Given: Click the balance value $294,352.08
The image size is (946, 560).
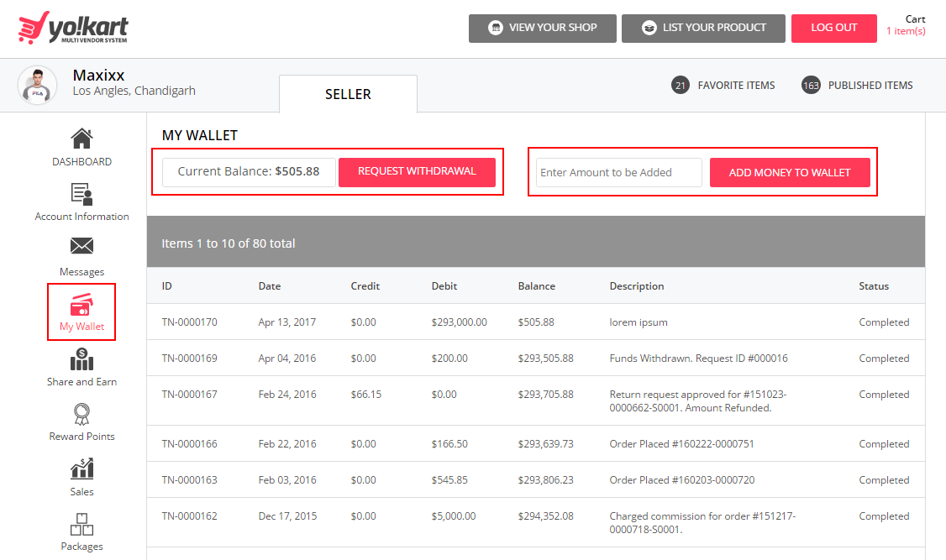Looking at the screenshot, I should 545,516.
